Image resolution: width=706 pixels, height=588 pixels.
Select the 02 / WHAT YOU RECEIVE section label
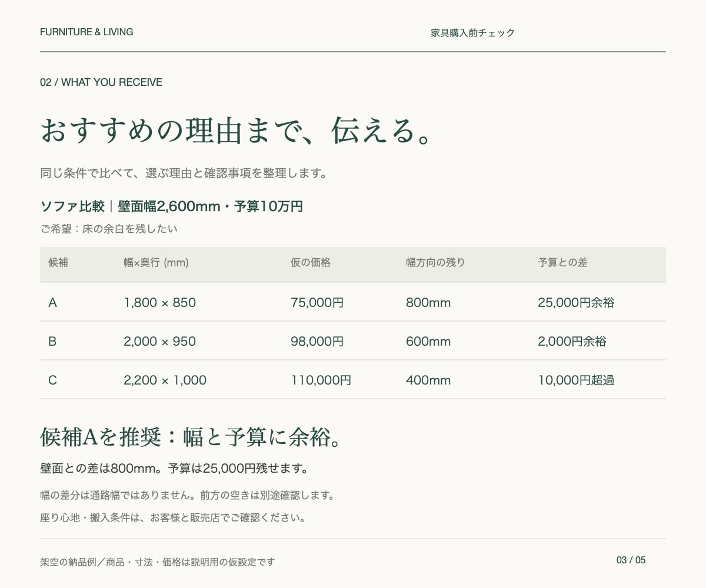[x=101, y=82]
